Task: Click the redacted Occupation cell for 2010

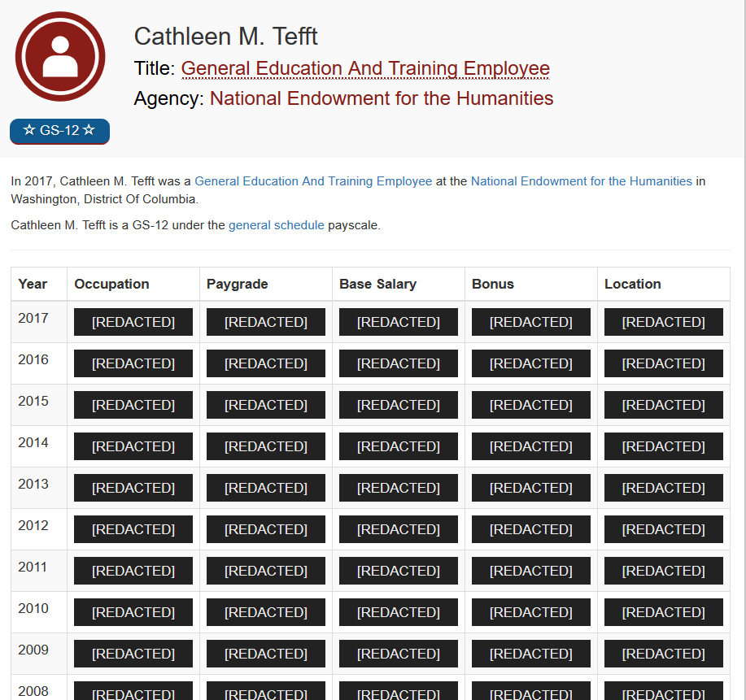Action: click(x=133, y=612)
